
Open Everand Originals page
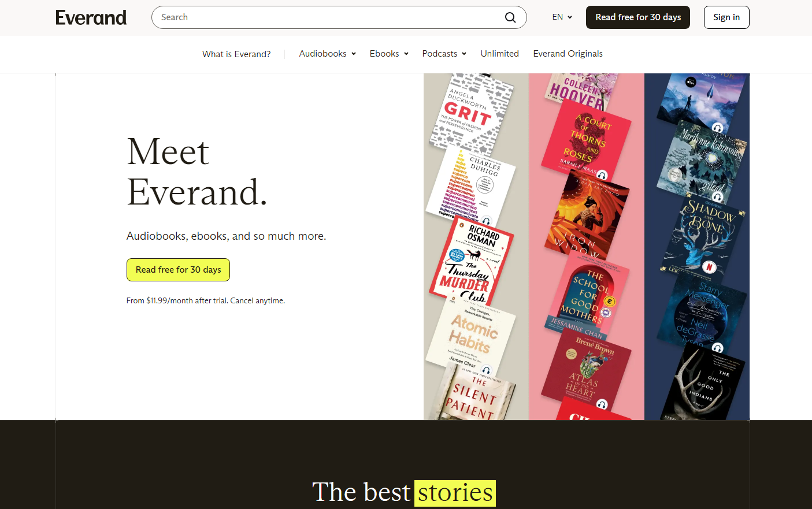click(568, 54)
